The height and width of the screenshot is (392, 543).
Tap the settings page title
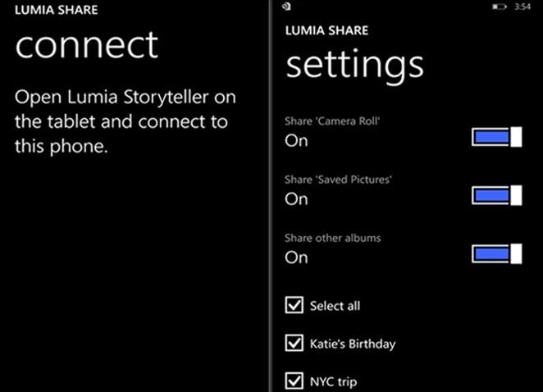[x=354, y=64]
